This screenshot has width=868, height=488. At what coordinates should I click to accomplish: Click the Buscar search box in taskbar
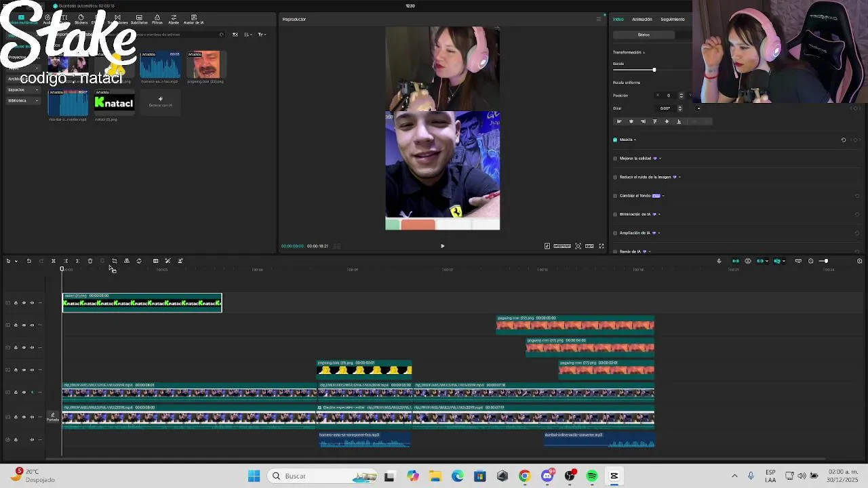click(323, 476)
